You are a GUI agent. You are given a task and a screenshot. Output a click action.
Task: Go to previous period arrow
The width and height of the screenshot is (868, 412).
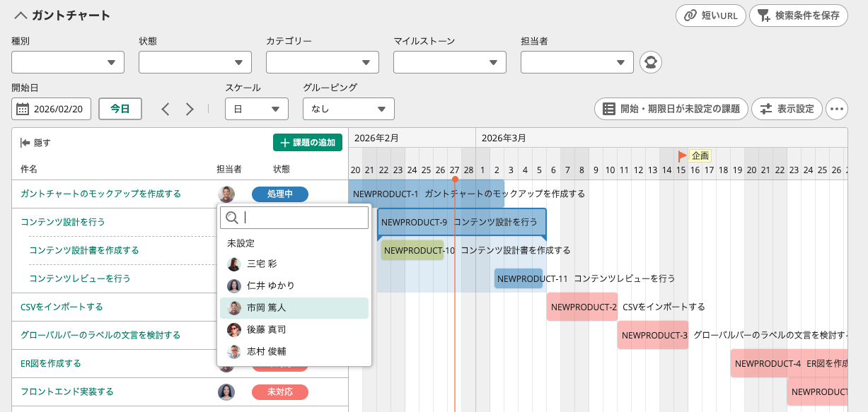click(x=166, y=109)
